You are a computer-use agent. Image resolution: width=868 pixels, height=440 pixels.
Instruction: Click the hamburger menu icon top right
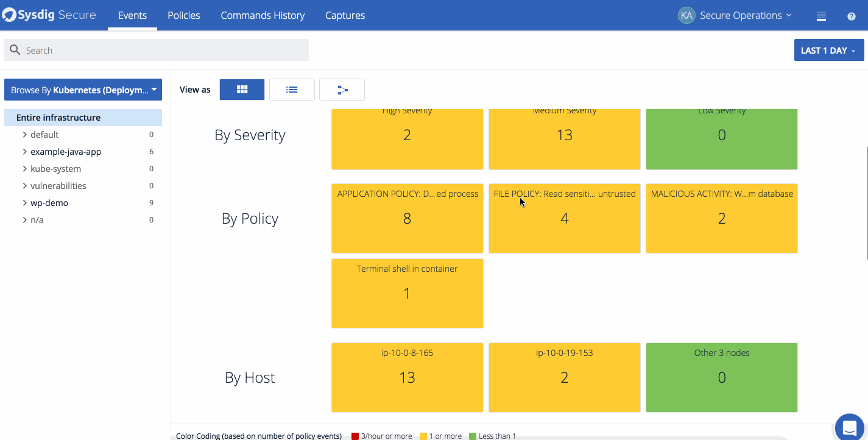(x=820, y=16)
